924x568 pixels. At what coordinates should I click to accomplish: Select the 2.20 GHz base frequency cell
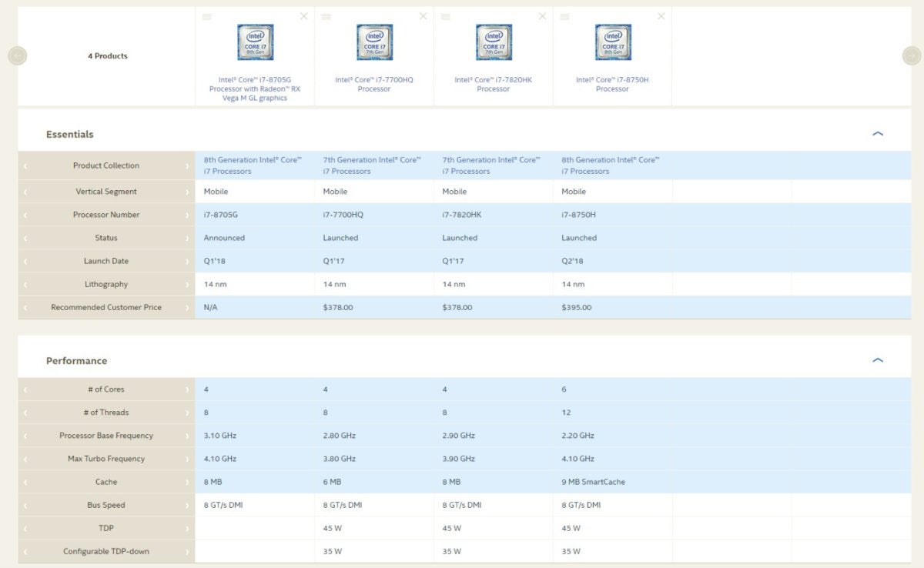click(x=578, y=436)
